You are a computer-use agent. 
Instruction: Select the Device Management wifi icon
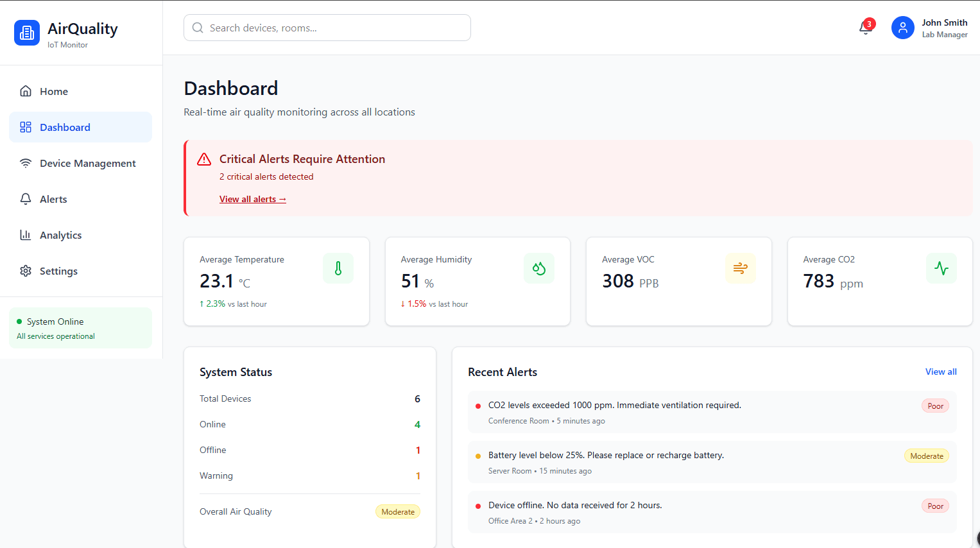[26, 163]
